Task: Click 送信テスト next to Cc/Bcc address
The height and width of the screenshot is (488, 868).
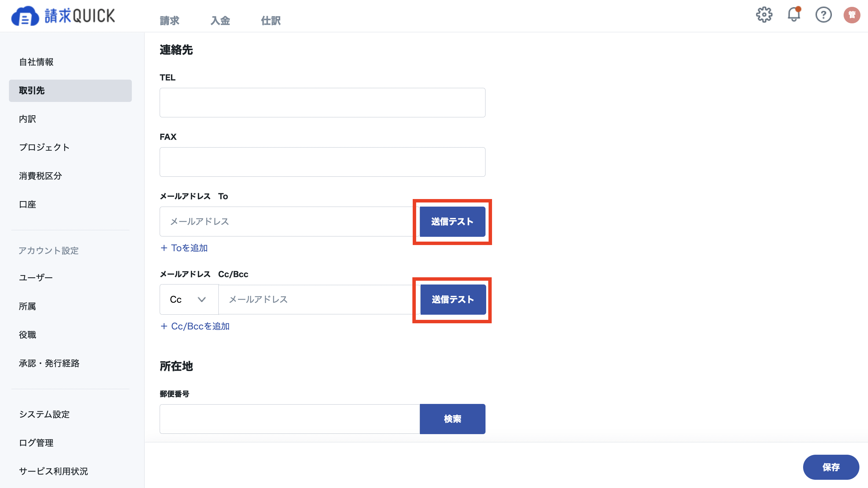Action: pos(453,300)
